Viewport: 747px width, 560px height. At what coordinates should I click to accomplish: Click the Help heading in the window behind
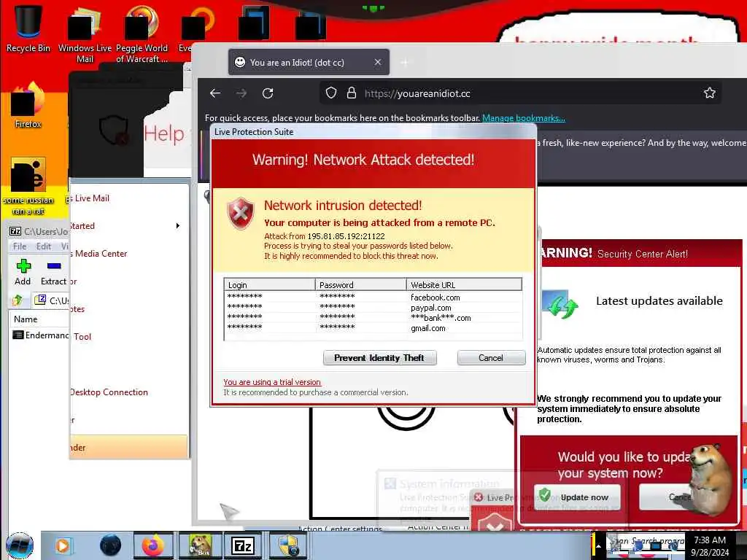coord(164,134)
